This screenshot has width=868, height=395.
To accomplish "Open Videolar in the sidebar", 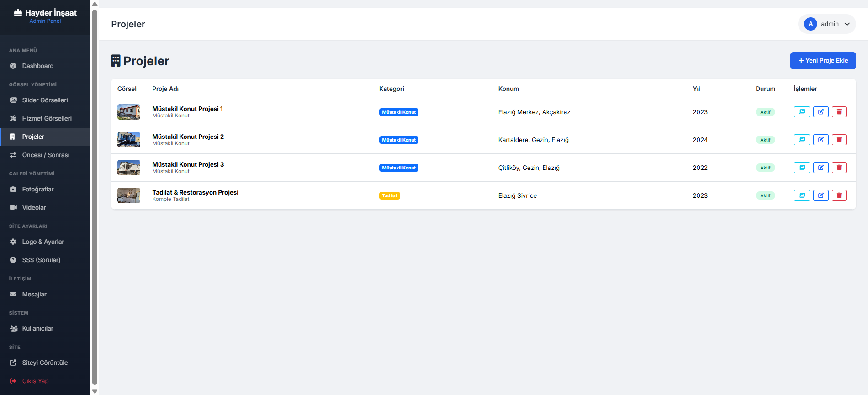I will (x=45, y=208).
